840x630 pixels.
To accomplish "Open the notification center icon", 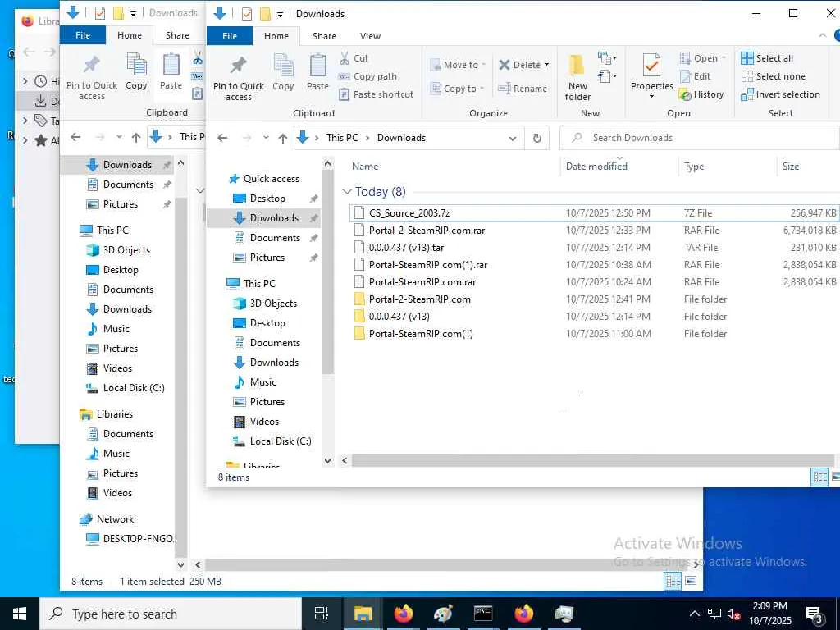I will [x=815, y=614].
